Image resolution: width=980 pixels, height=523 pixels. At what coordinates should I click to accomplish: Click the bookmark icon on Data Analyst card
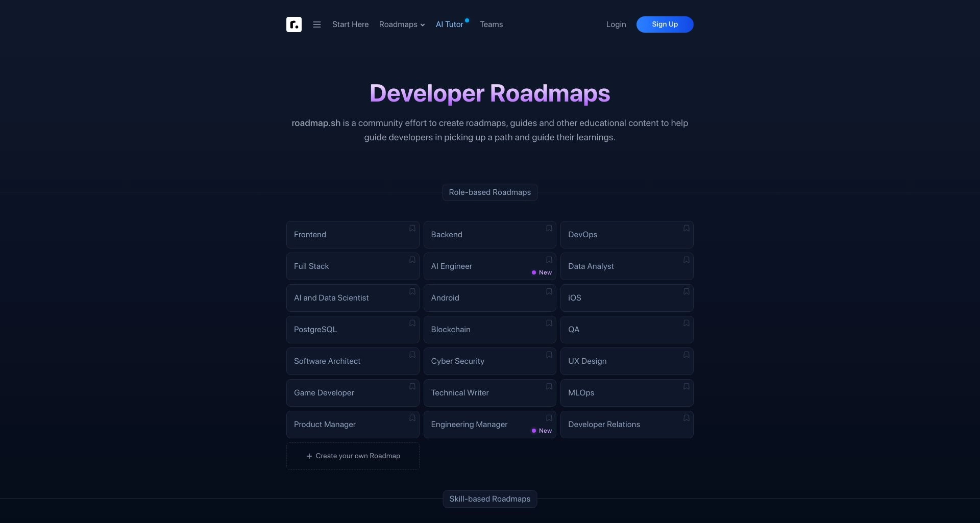coord(686,260)
